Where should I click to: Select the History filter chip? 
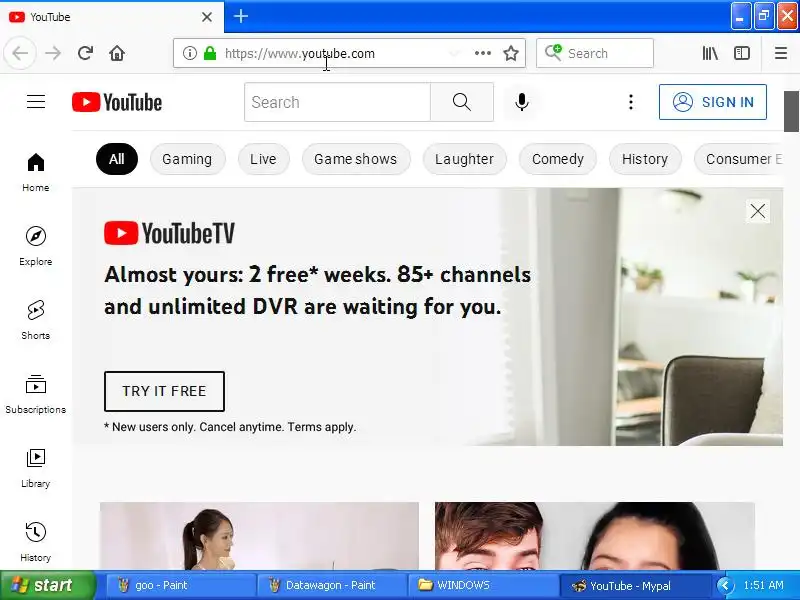click(645, 159)
